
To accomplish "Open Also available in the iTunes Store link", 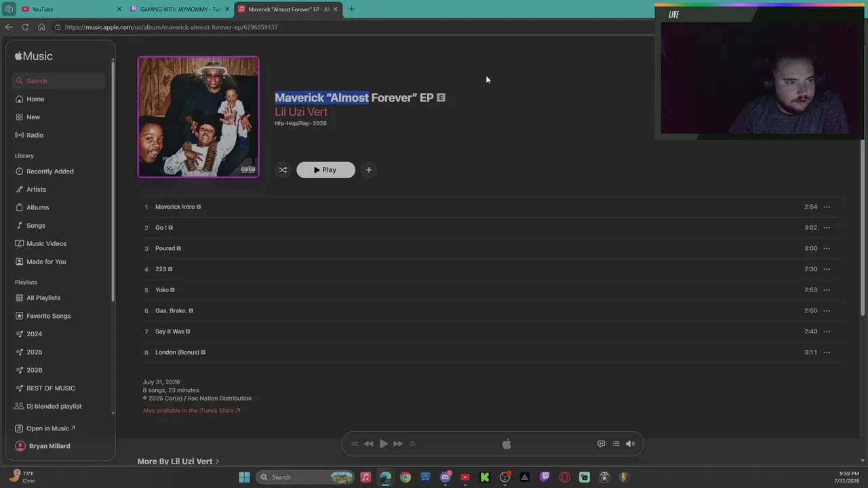I will 191,411.
